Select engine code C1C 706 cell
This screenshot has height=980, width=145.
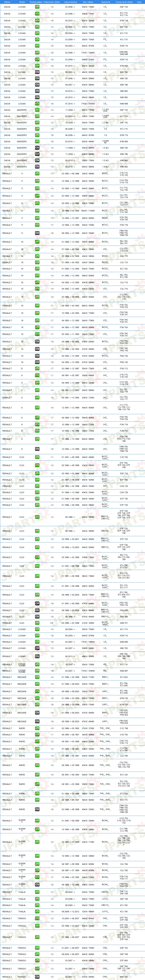[124, 729]
